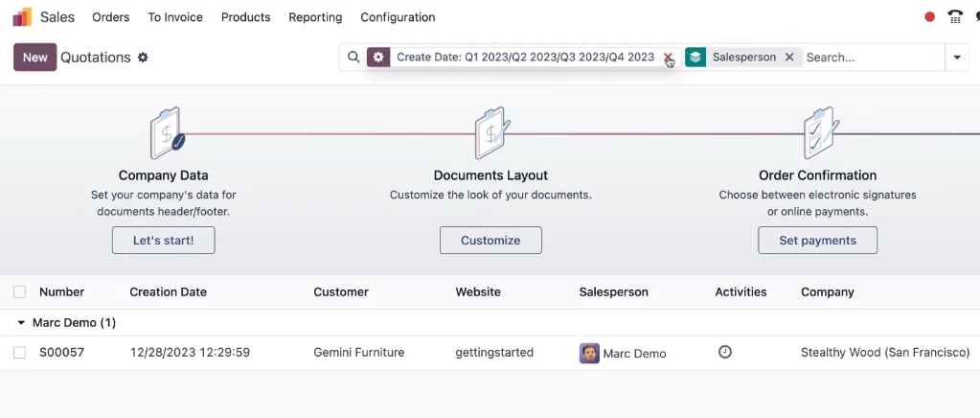Click the red recording indicator icon

pos(929,17)
